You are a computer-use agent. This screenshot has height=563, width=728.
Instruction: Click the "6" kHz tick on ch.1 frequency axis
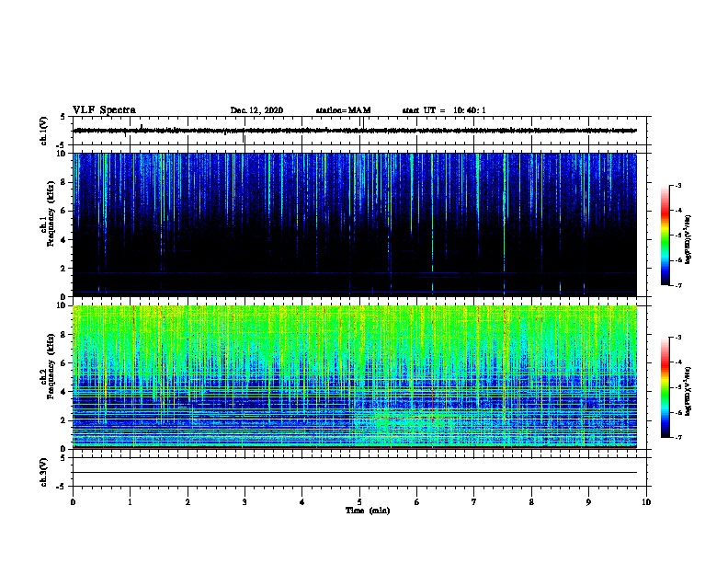tap(63, 212)
